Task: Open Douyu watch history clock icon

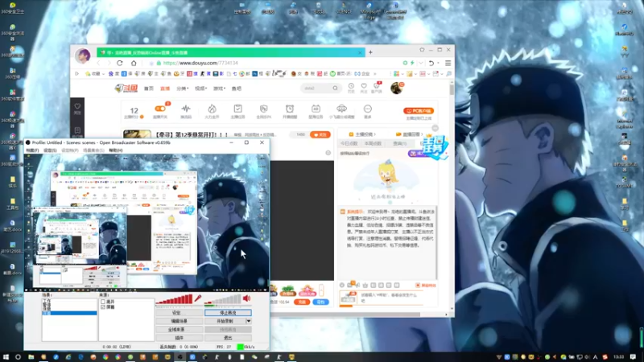Action: click(351, 86)
